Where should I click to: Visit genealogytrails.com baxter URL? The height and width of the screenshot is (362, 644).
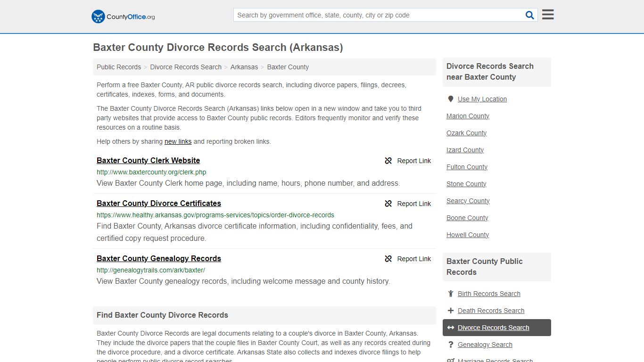151,270
